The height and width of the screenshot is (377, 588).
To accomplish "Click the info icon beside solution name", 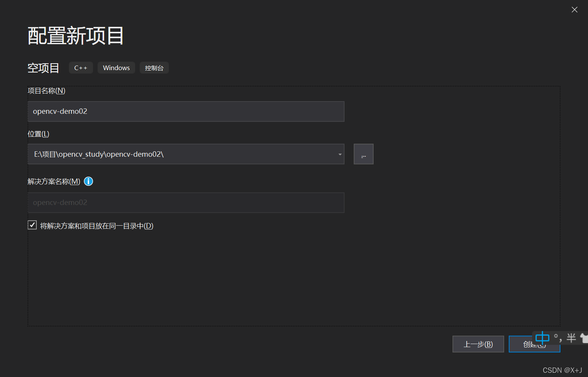I will (88, 181).
